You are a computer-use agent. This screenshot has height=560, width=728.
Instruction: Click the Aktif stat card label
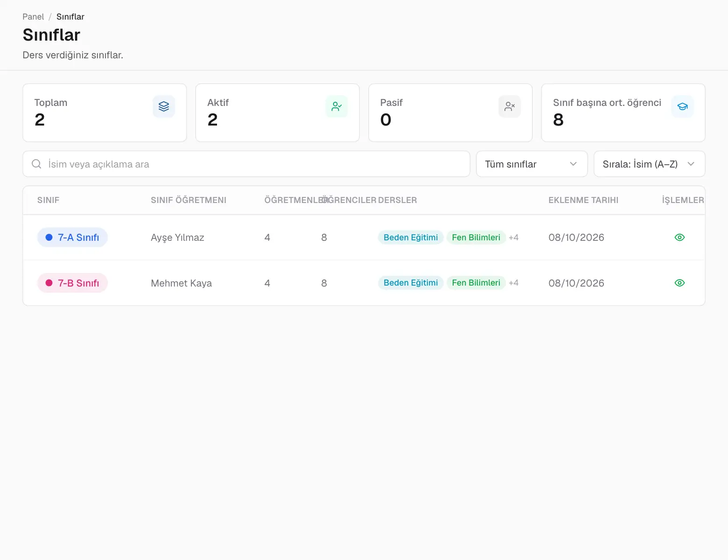coord(218,103)
